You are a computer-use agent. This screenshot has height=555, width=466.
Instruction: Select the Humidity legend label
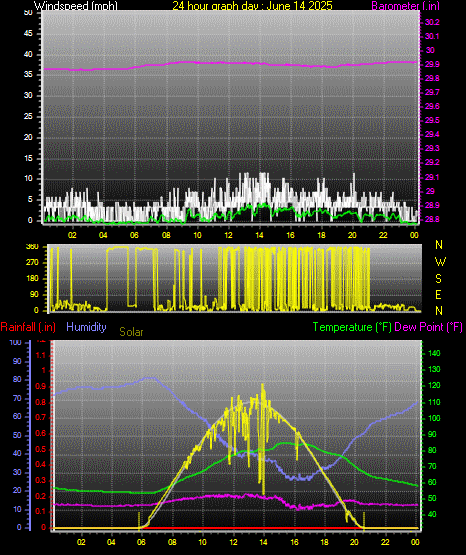coord(86,327)
